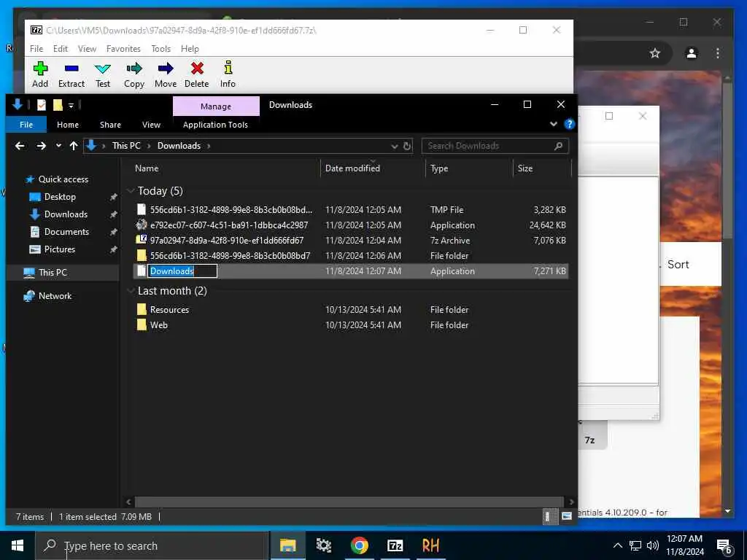The height and width of the screenshot is (560, 747).
Task: Open Downloads in navigation pane
Action: click(66, 214)
